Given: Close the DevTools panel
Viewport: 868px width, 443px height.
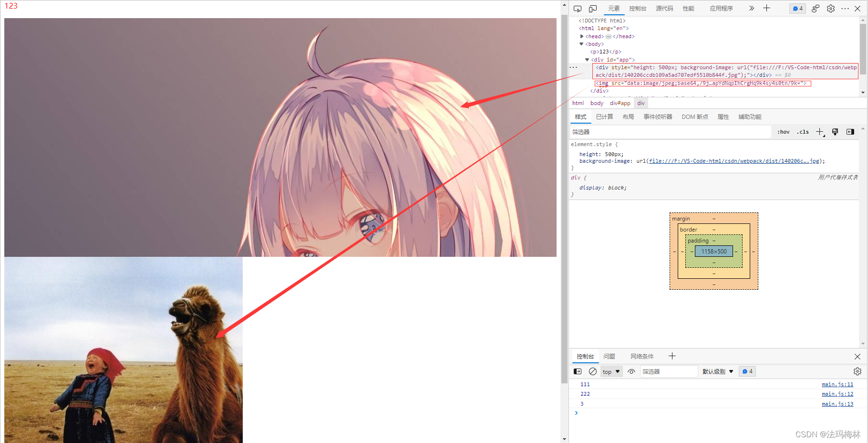Looking at the screenshot, I should [858, 9].
